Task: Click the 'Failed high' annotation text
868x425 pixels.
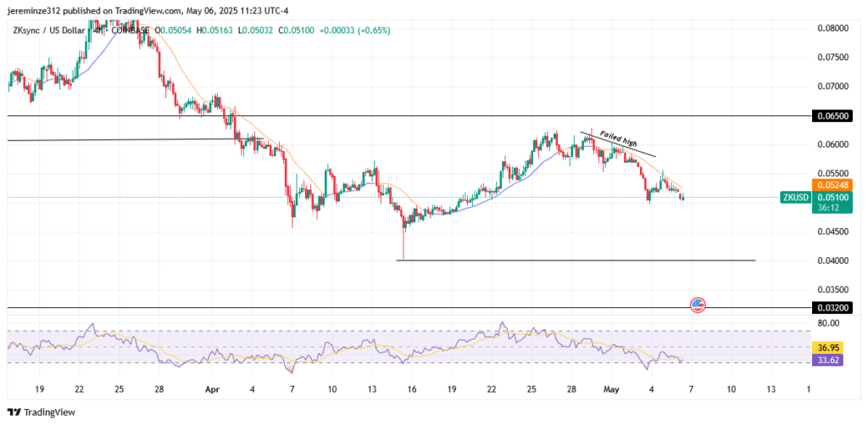Action: coord(619,138)
